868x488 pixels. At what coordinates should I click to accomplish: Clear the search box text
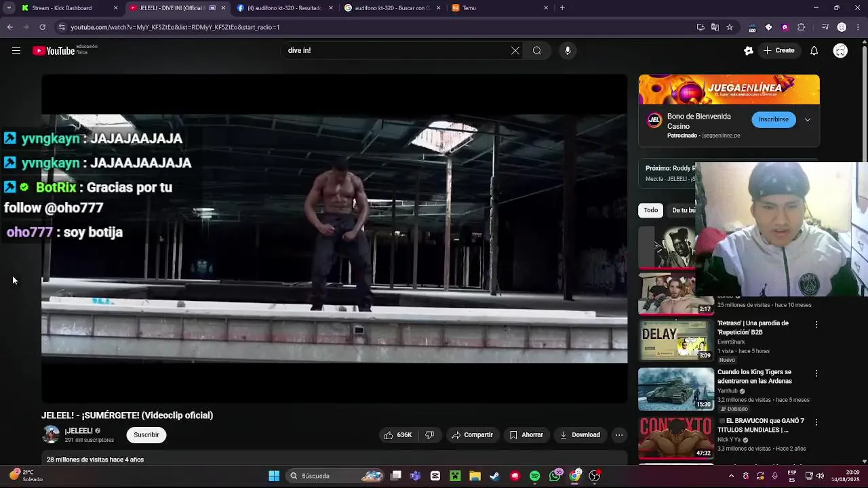point(515,50)
